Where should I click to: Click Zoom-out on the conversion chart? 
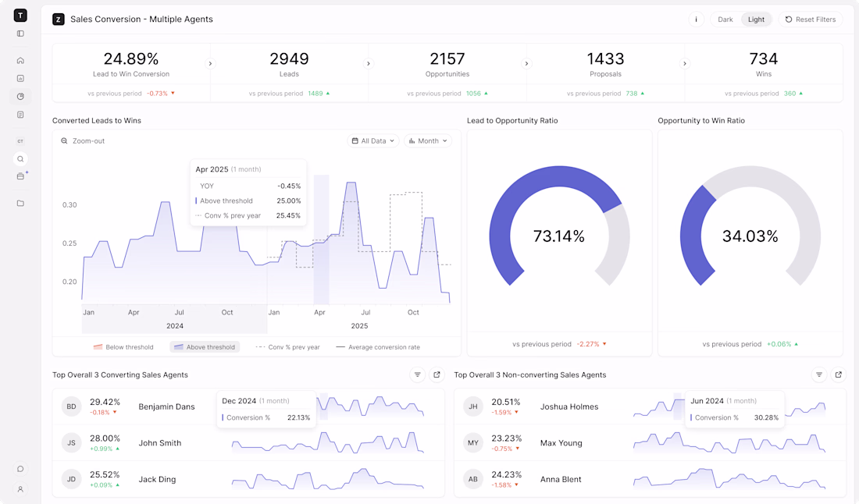click(83, 140)
